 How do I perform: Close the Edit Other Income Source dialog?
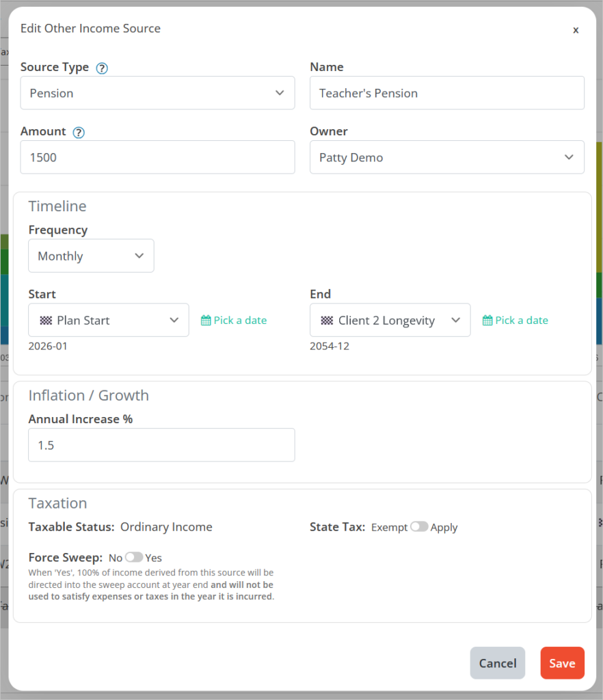pos(576,30)
